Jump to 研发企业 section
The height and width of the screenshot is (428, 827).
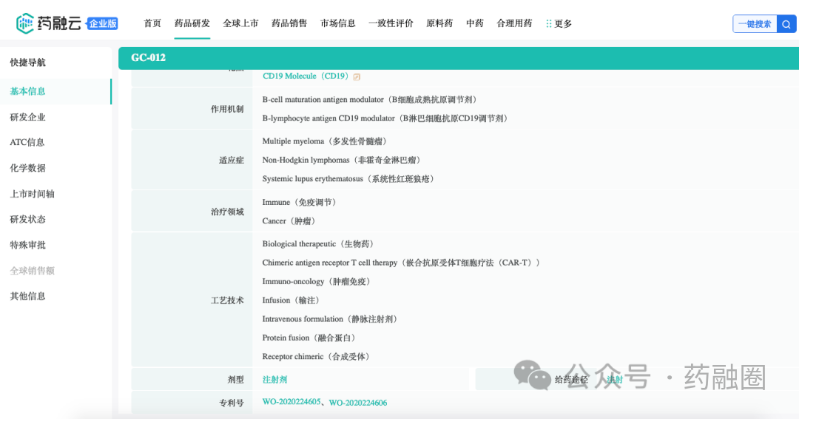coord(27,117)
